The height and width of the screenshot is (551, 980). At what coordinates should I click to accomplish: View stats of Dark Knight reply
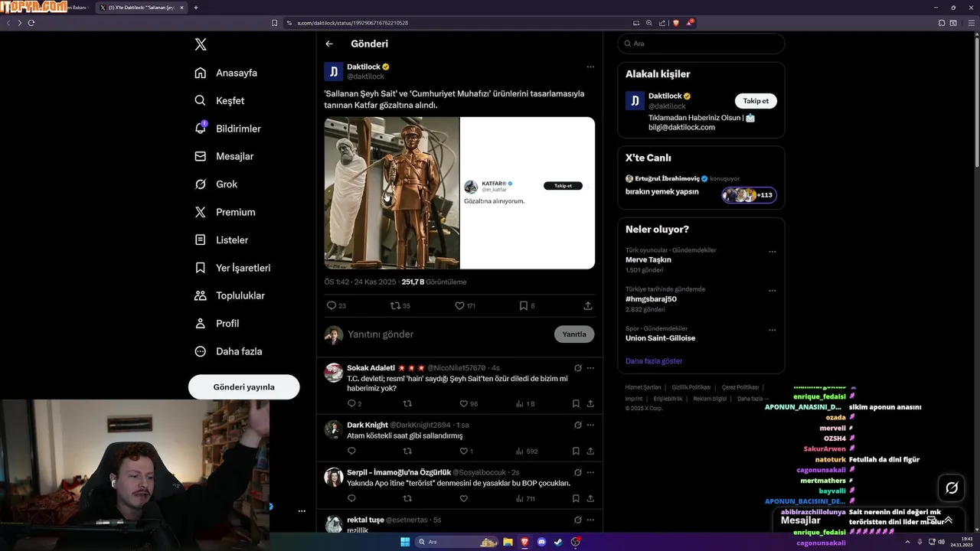(x=527, y=452)
